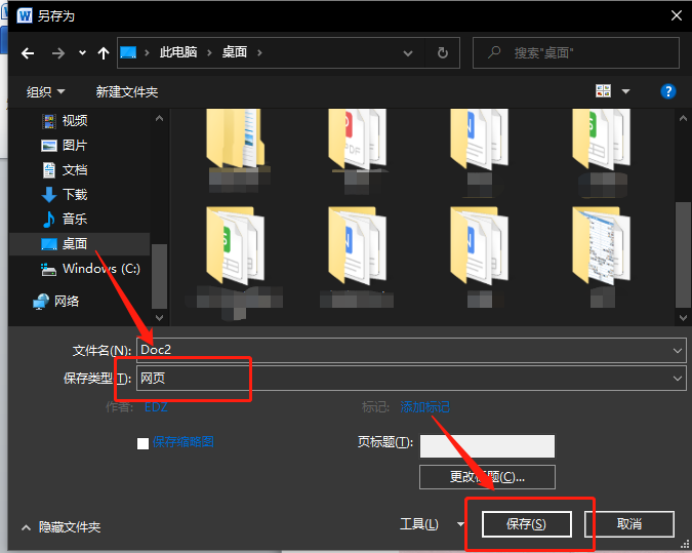
Task: Click the 此电脑 breadcrumb
Action: click(x=178, y=52)
